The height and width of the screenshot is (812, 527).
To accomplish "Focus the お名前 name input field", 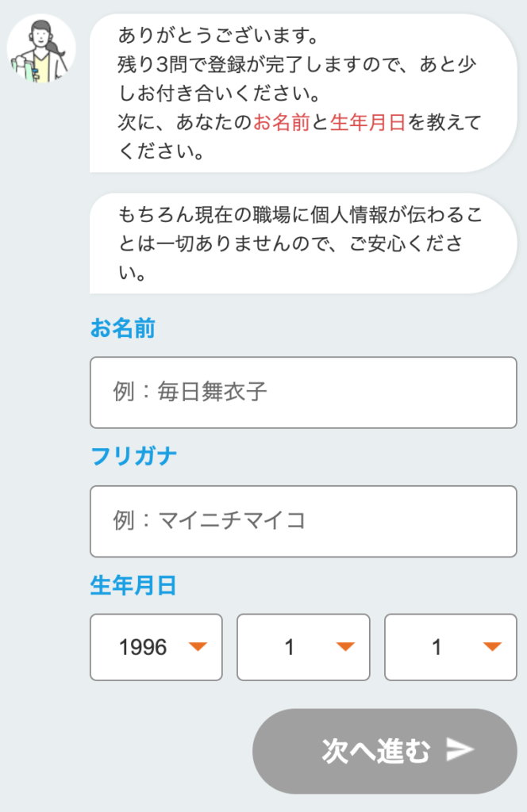I will [x=303, y=393].
